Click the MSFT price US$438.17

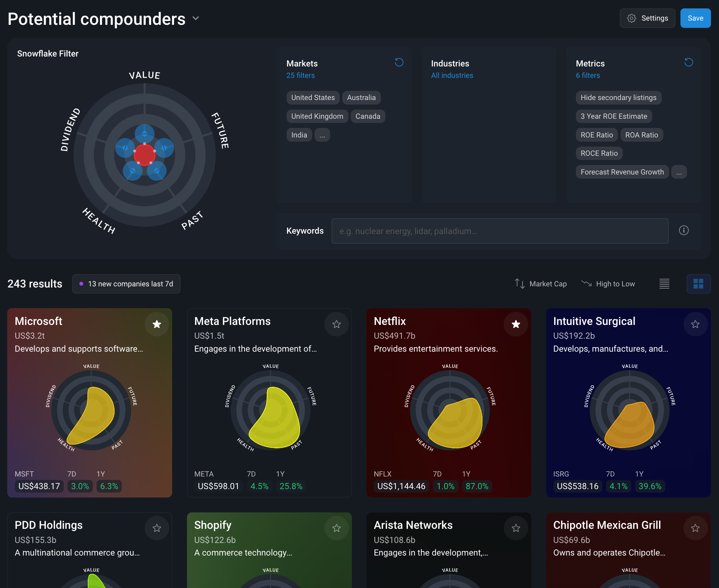(x=39, y=486)
